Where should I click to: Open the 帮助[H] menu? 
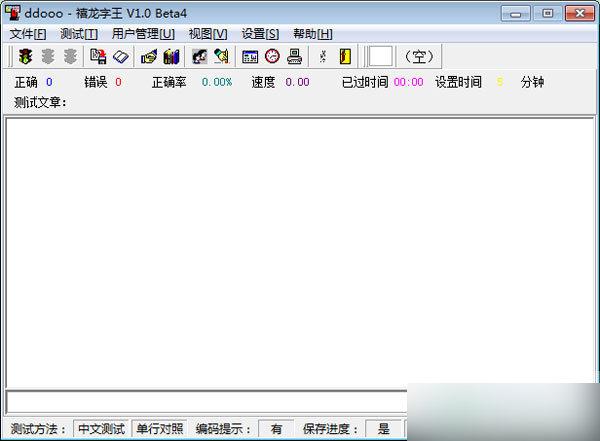[x=313, y=34]
